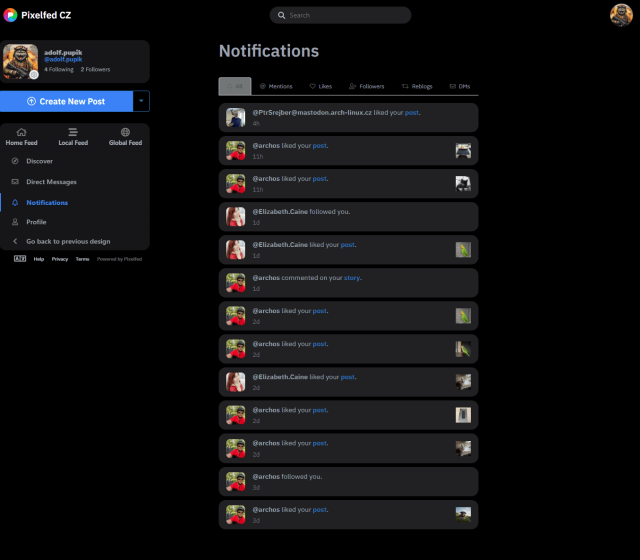Click Go back to previous design
Image resolution: width=640 pixels, height=560 pixels.
[x=67, y=242]
